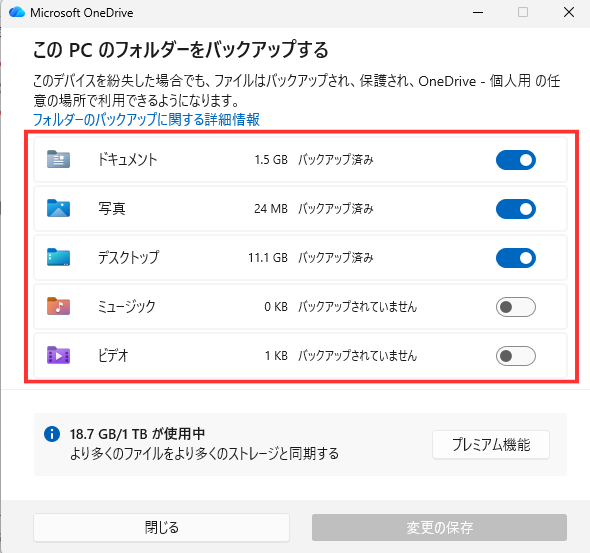The height and width of the screenshot is (553, 590).
Task: Click the 変更の保存 button
Action: click(x=439, y=527)
